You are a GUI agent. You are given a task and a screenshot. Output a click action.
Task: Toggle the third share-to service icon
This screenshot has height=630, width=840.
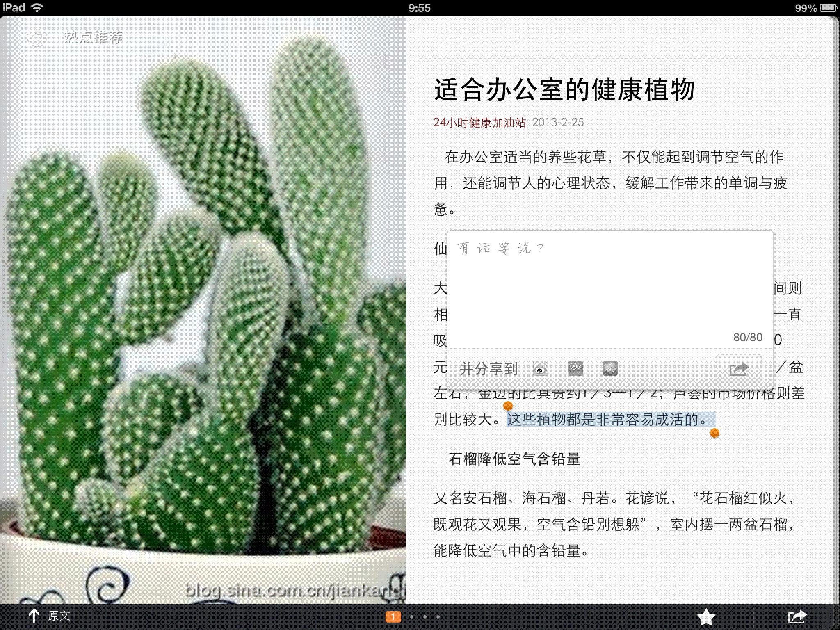tap(610, 368)
